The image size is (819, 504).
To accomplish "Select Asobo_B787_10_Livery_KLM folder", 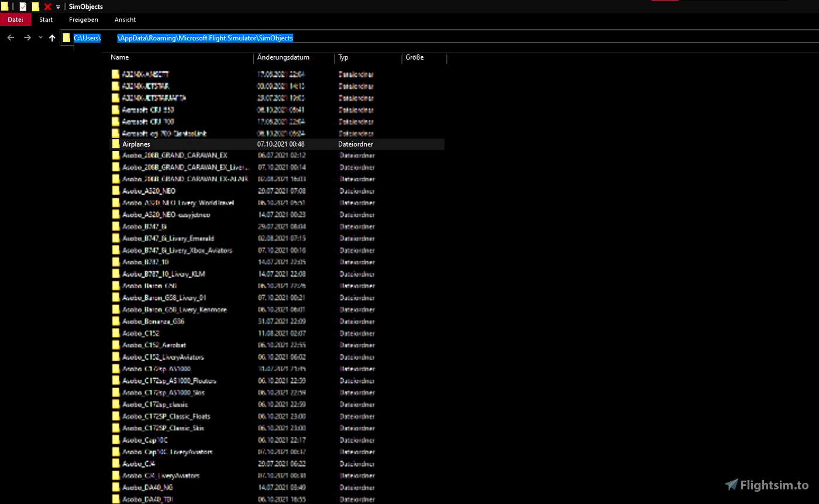I will pos(163,274).
